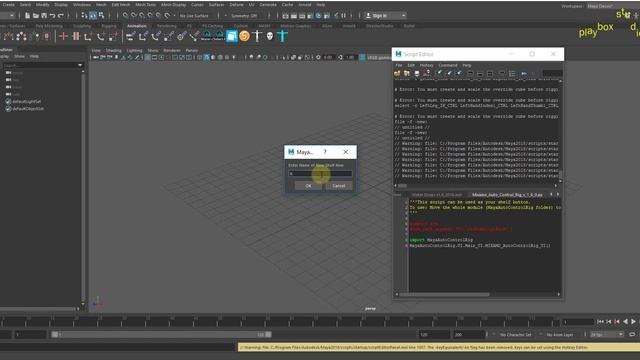
Task: Open the help question mark in Maya dialog
Action: pyautogui.click(x=325, y=152)
